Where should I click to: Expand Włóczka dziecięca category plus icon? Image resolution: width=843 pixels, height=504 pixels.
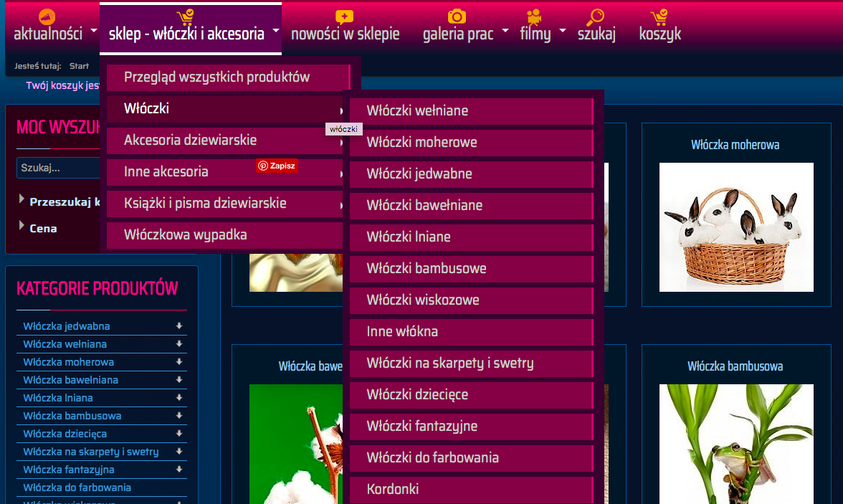click(179, 434)
